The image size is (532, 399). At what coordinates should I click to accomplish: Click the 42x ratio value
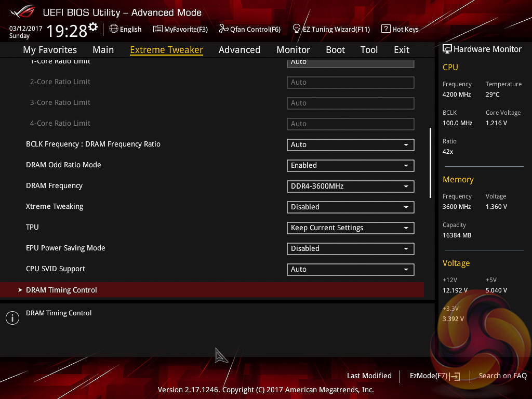pos(448,152)
